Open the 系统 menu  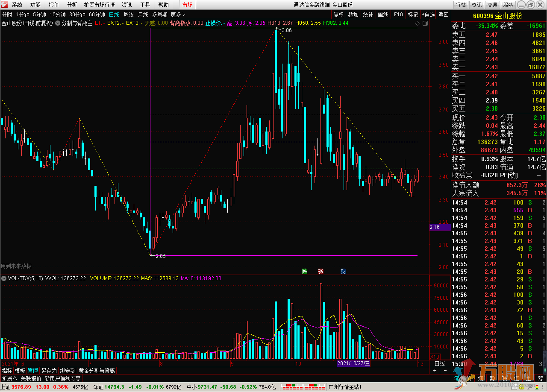17,5
